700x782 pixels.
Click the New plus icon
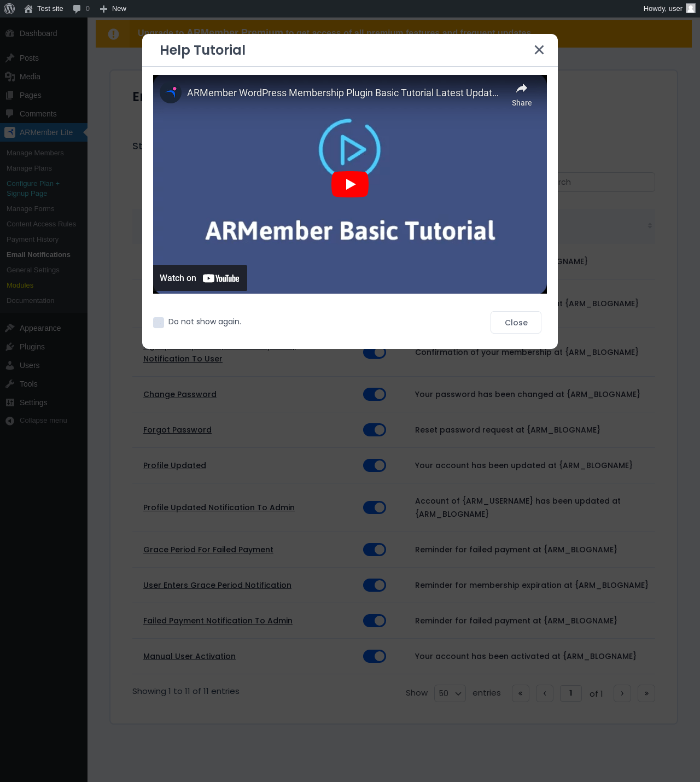(x=103, y=9)
